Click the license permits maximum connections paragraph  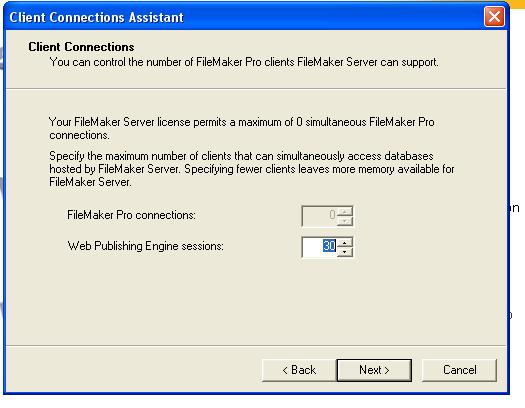coord(241,129)
